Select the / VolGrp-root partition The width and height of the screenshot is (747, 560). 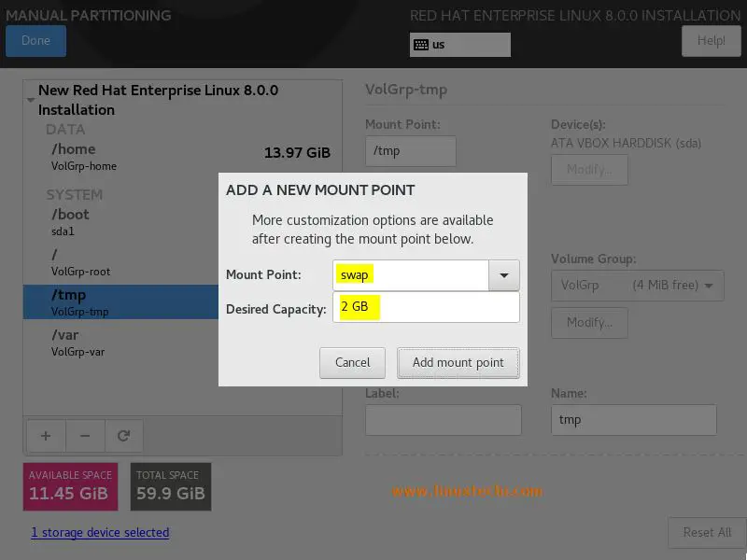coord(121,262)
